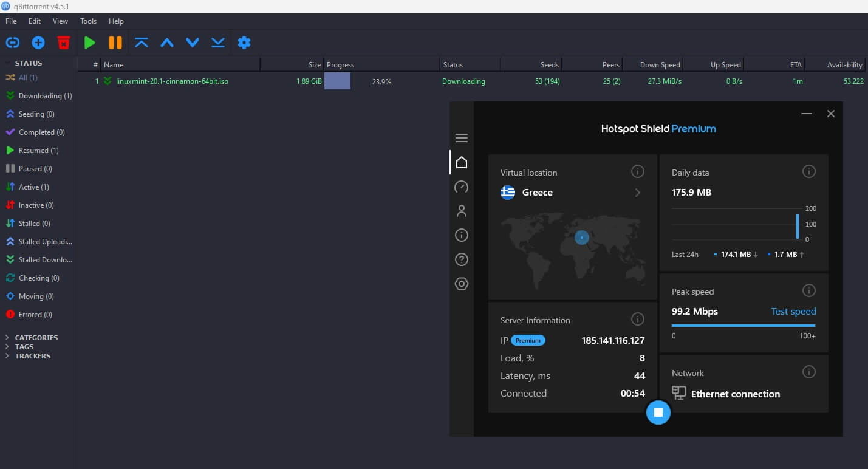This screenshot has height=469, width=868.
Task: Click the orange Pause icon
Action: point(115,43)
